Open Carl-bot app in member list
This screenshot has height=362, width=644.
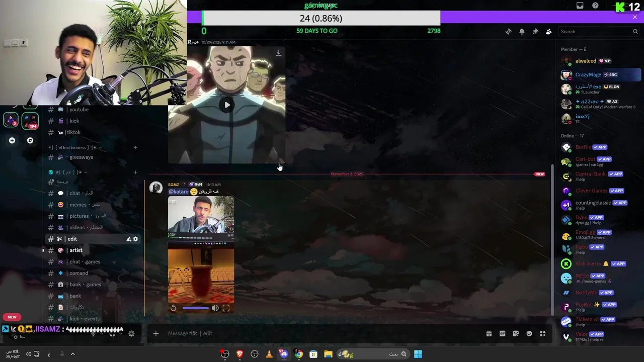601,161
